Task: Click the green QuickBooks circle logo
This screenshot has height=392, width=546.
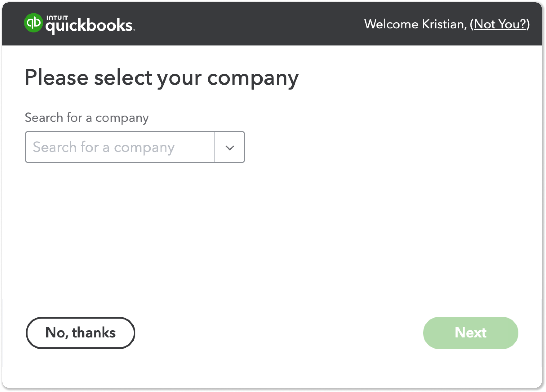Action: point(33,23)
